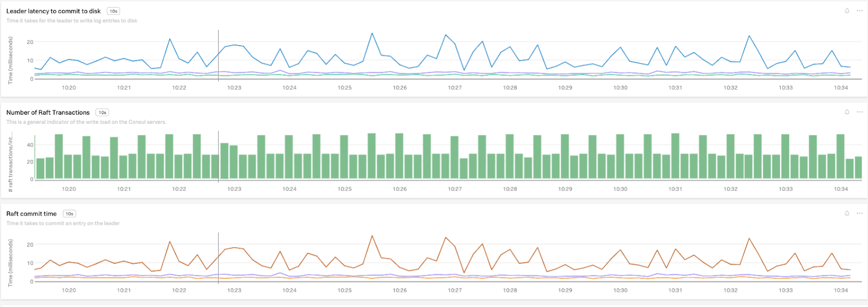
Task: Open the three-dot menu on Raft commit time panel
Action: point(859,214)
